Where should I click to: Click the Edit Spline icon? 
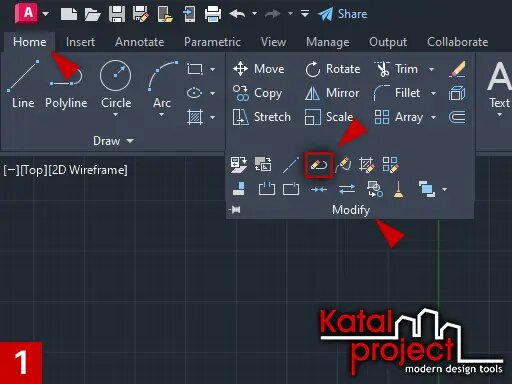point(343,165)
